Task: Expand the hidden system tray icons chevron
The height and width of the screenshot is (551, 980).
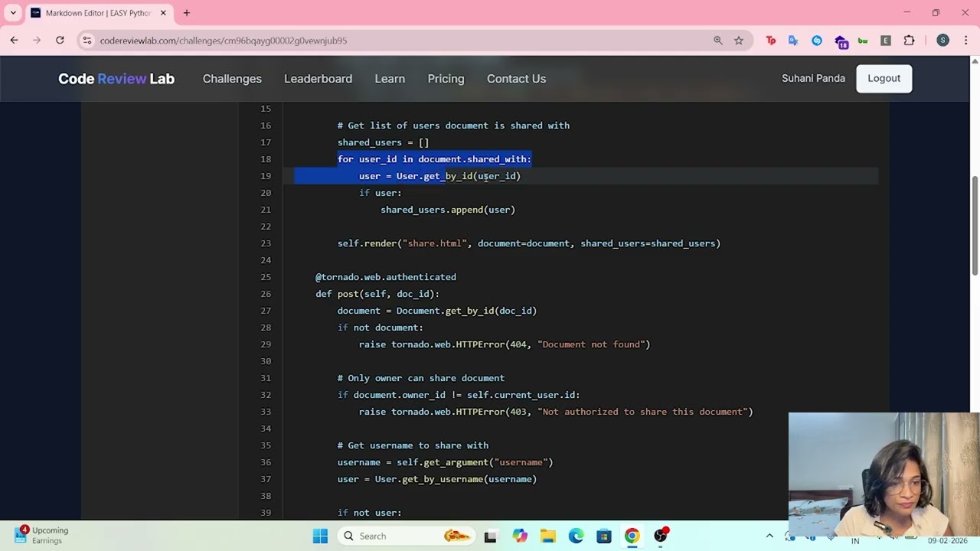Action: pyautogui.click(x=769, y=536)
